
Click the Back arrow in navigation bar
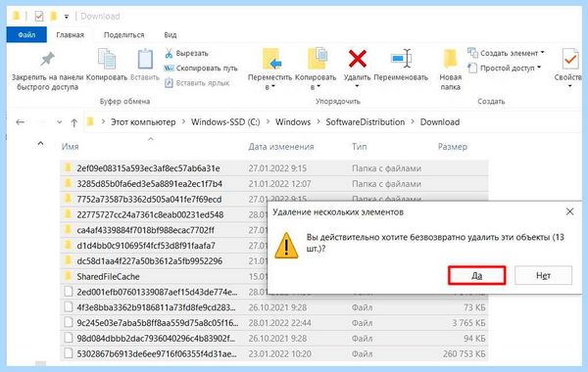(21, 122)
